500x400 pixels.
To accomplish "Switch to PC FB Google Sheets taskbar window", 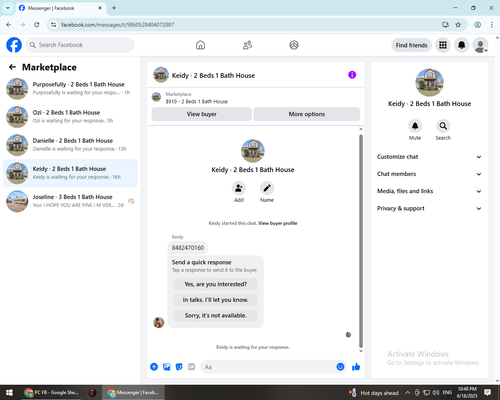I will (52, 393).
